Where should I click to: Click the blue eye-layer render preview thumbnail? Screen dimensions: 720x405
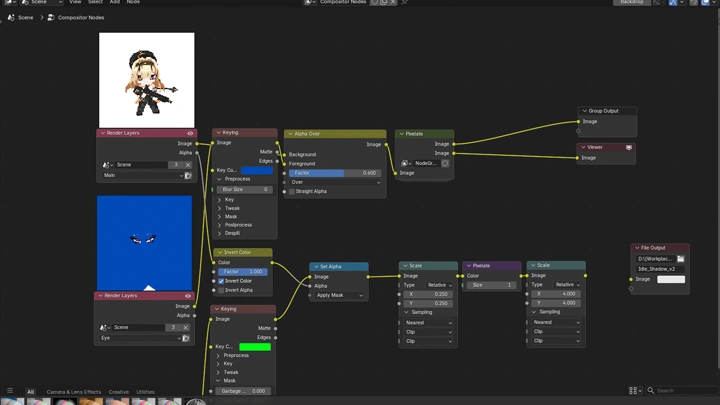click(x=144, y=243)
